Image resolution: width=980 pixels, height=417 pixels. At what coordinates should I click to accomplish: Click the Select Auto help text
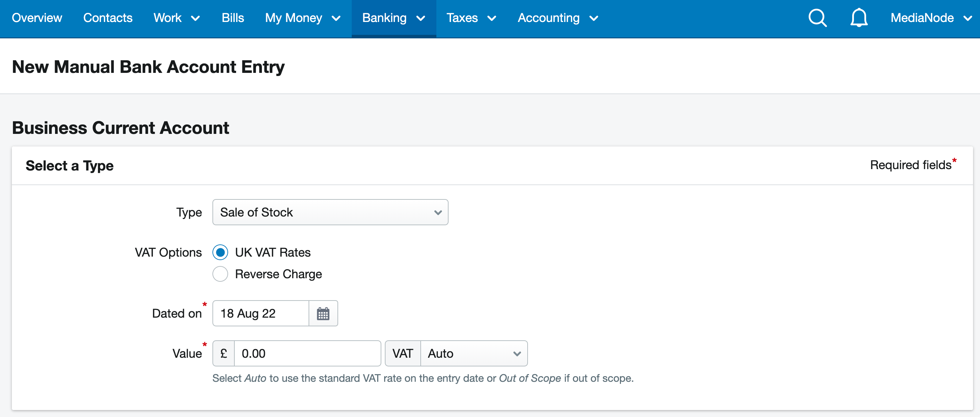click(x=423, y=378)
